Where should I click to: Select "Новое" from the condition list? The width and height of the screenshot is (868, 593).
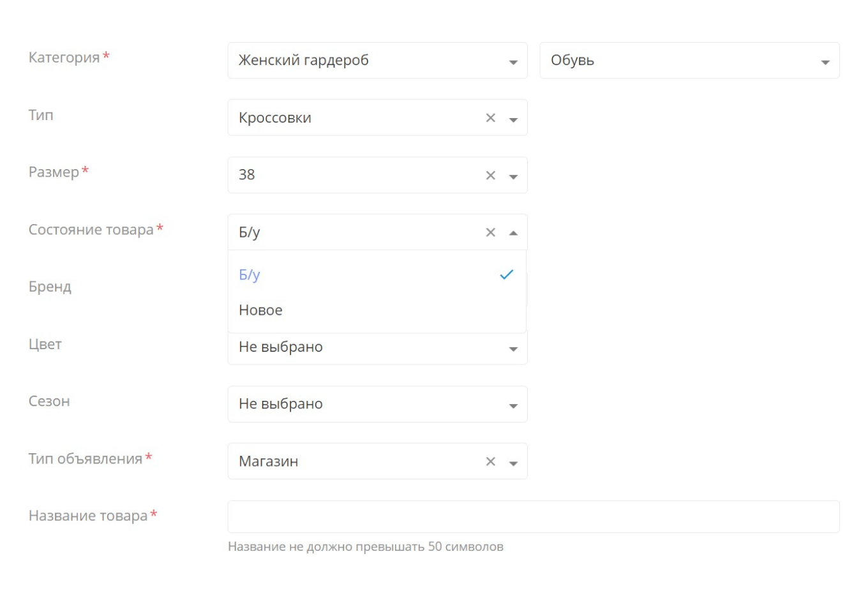click(261, 310)
